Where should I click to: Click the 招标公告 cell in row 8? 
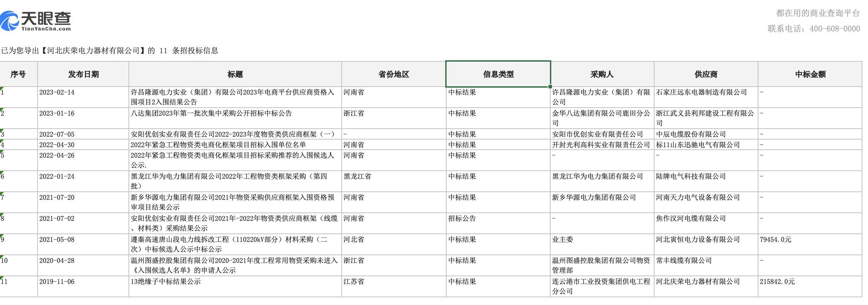pos(462,219)
